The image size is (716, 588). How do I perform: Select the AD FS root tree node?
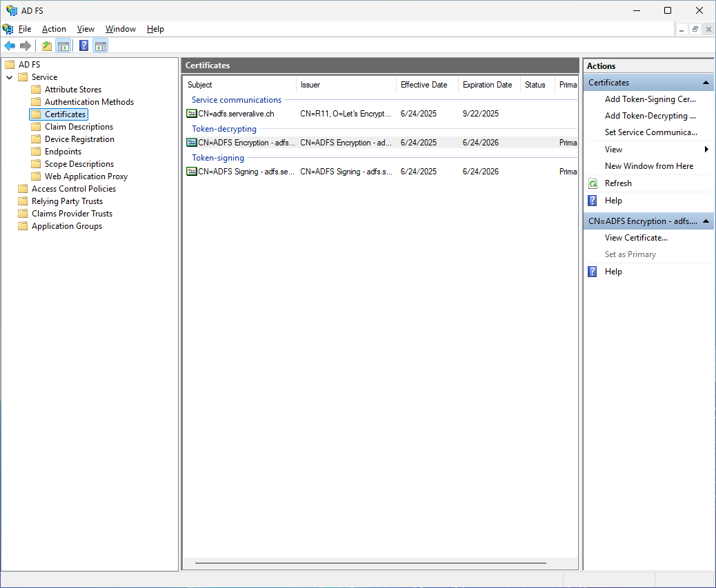[x=29, y=64]
